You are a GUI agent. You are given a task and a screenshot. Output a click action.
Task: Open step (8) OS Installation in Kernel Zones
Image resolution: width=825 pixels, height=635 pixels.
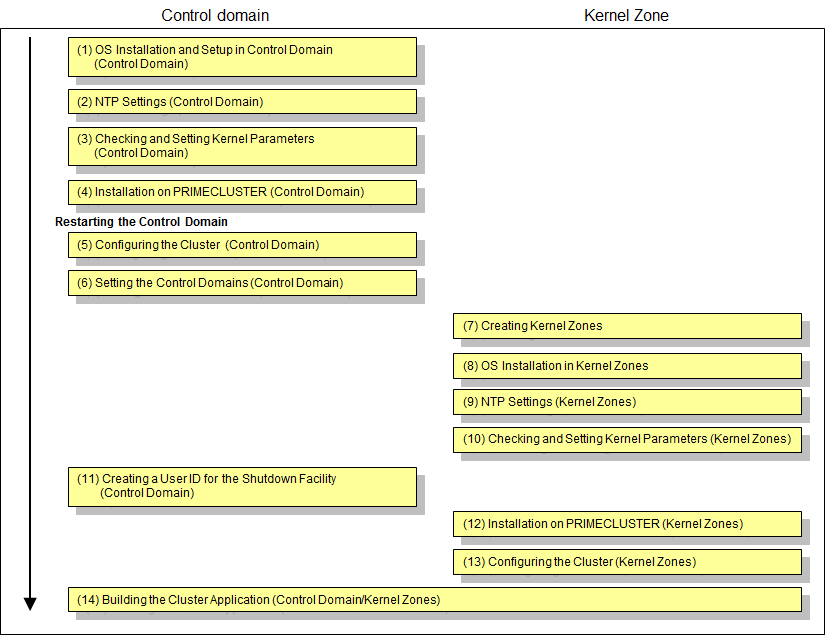(x=627, y=366)
